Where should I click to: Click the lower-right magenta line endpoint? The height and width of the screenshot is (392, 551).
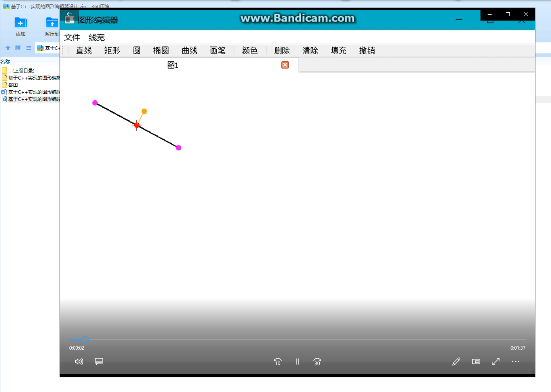179,148
